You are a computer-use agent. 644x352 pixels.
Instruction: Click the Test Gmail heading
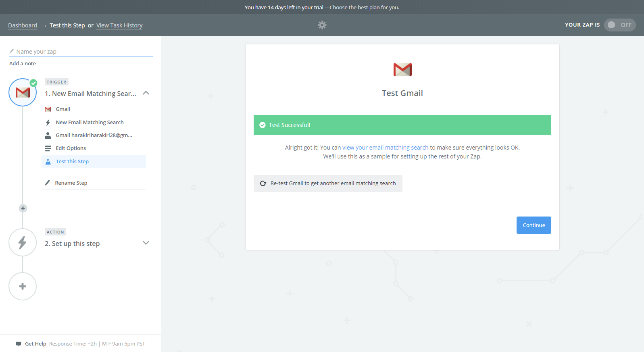click(402, 93)
